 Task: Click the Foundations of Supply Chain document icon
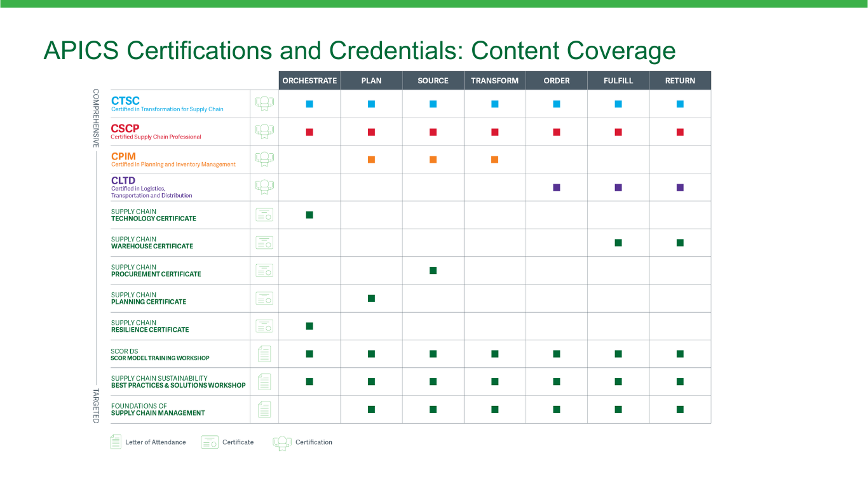click(x=264, y=409)
